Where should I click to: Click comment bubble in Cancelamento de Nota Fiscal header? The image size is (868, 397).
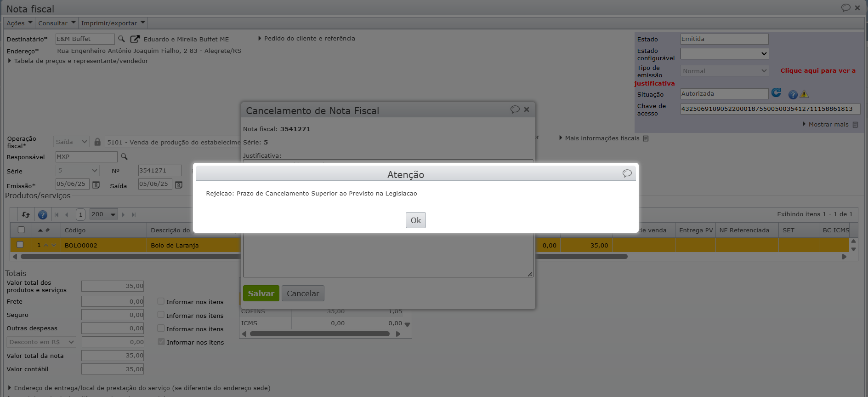515,109
